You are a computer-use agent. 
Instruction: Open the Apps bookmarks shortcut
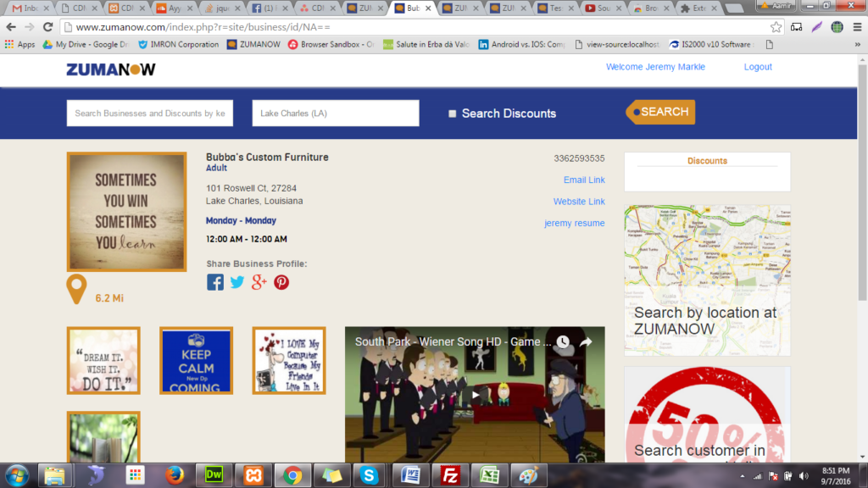click(20, 44)
